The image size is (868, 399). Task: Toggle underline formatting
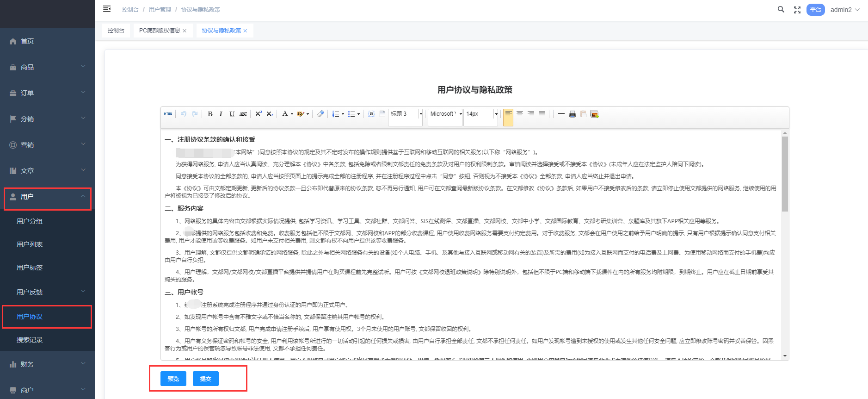coord(232,114)
